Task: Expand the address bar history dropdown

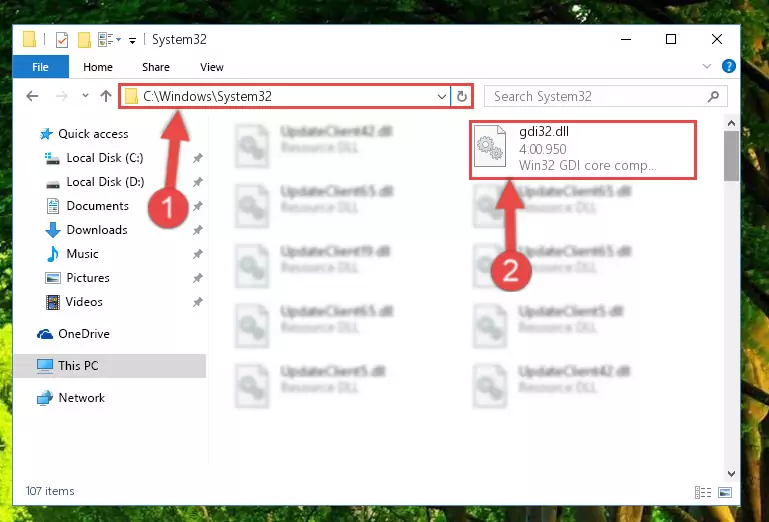Action: [442, 97]
